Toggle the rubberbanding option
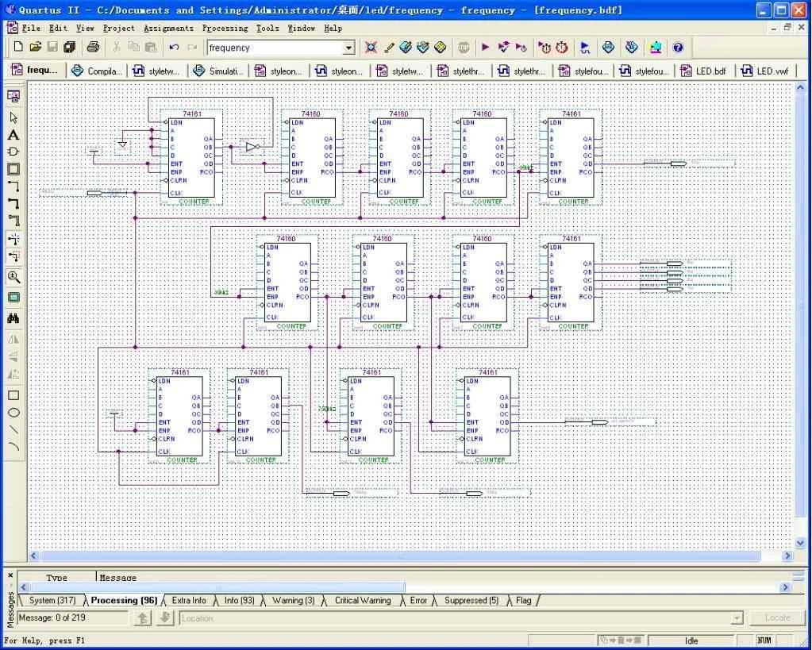 [14, 239]
